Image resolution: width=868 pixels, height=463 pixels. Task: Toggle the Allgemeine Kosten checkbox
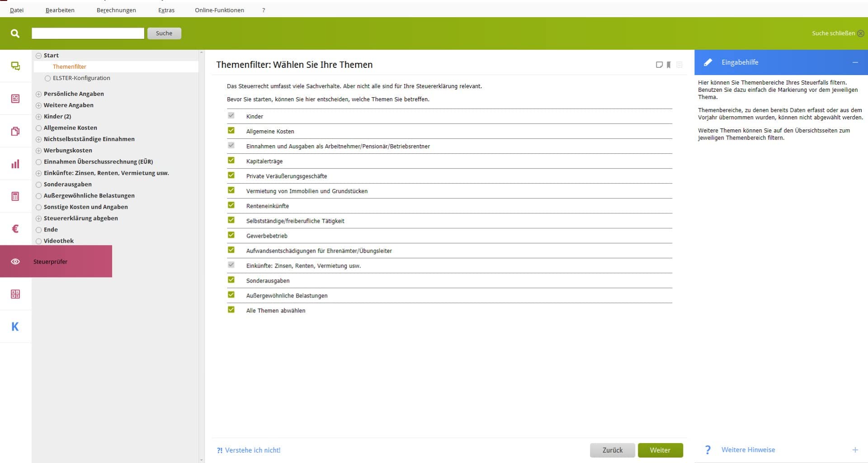[x=231, y=130]
